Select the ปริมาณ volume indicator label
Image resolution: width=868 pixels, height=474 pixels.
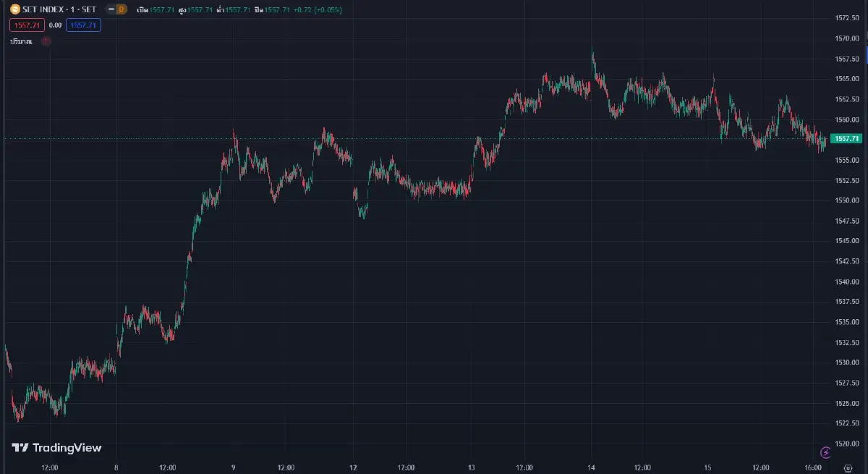tap(21, 41)
